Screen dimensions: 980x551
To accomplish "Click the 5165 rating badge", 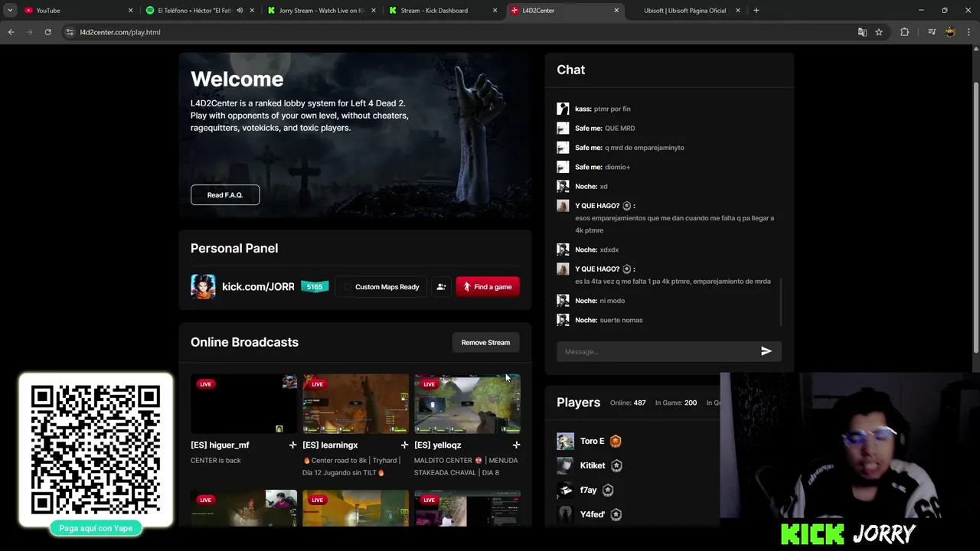I will pyautogui.click(x=315, y=287).
